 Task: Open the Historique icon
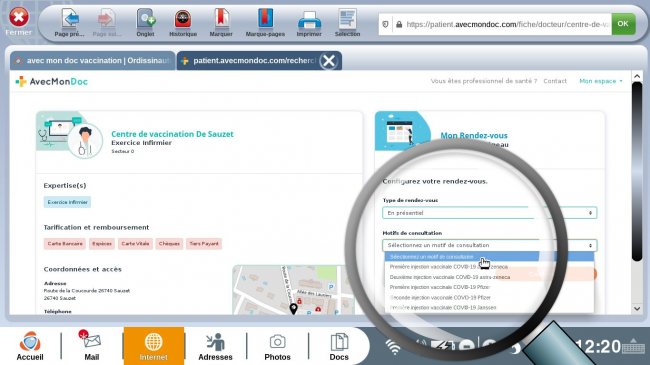[x=182, y=19]
